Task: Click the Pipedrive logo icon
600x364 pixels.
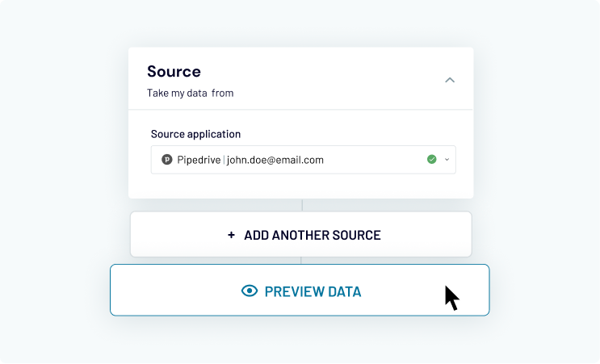Action: click(167, 160)
